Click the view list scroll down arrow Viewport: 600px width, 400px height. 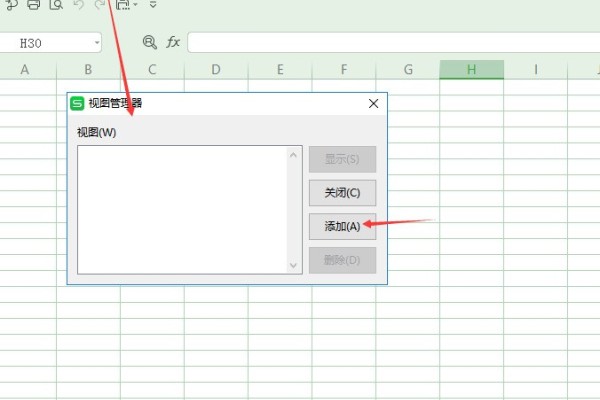coord(293,265)
